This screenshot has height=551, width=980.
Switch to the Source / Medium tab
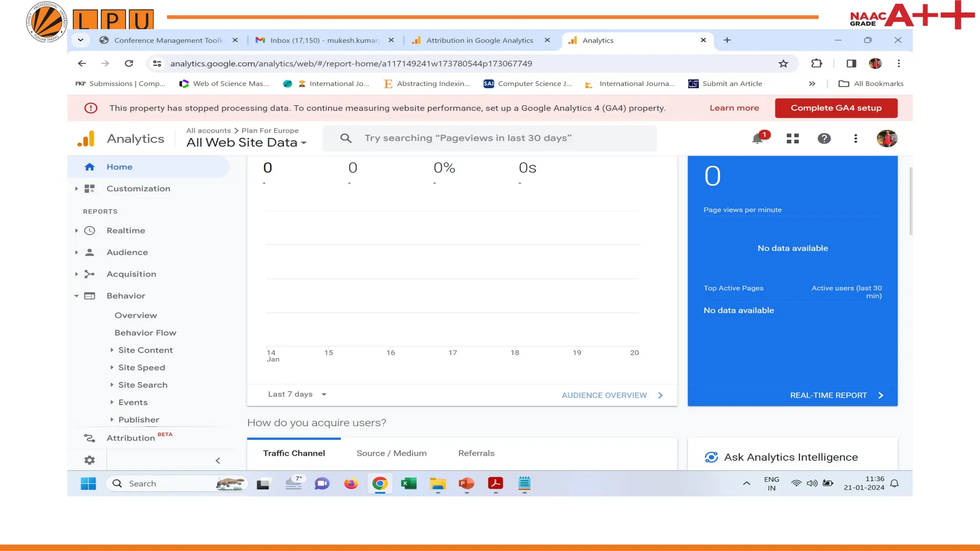(391, 453)
